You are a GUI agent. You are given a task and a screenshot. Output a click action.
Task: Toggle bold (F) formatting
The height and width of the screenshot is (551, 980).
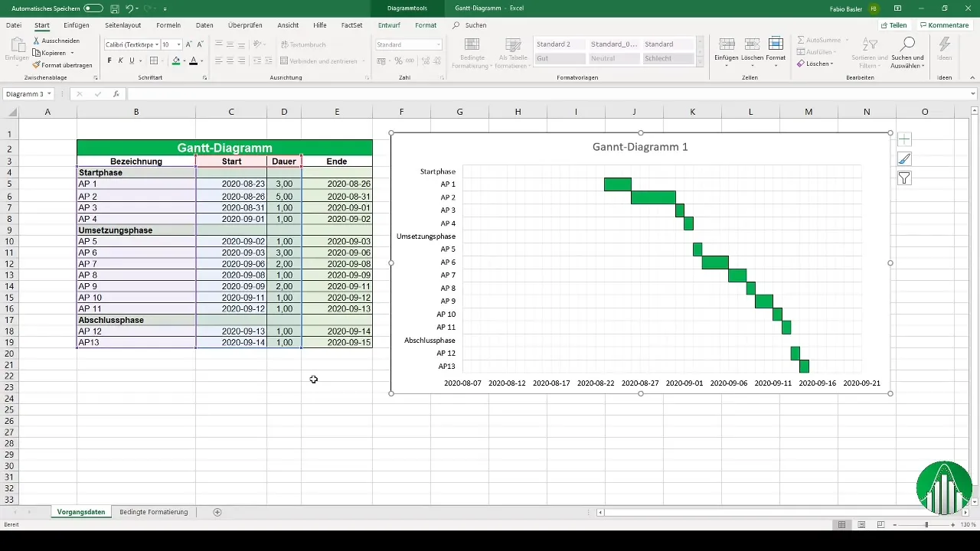109,61
